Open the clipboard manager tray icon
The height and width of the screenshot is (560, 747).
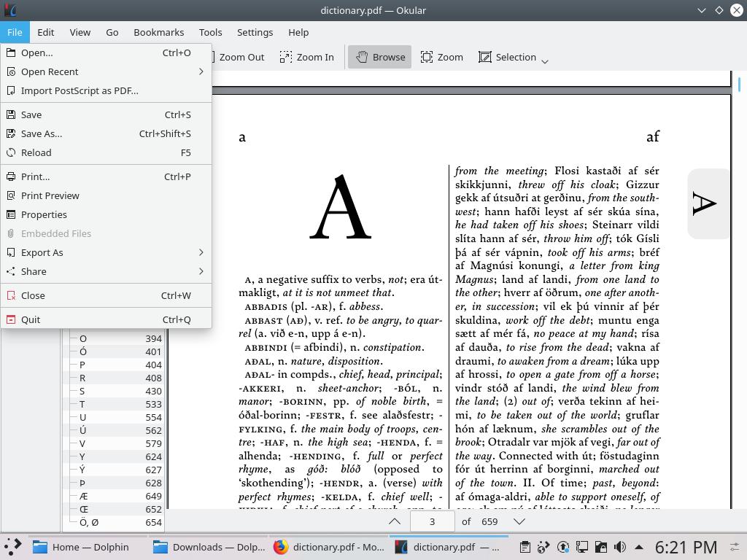coord(525,547)
